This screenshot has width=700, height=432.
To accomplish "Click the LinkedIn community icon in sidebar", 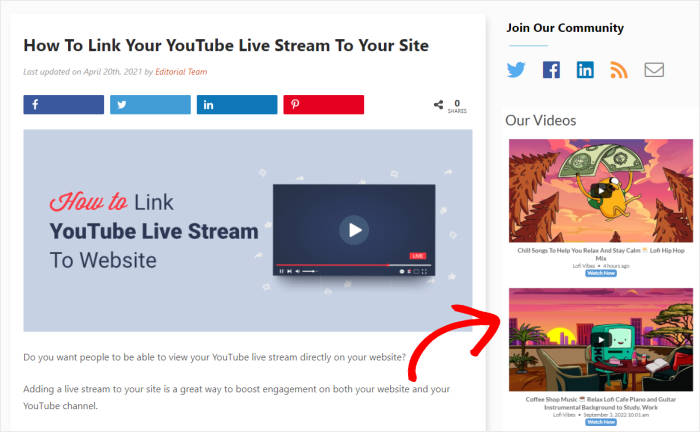I will (x=585, y=70).
